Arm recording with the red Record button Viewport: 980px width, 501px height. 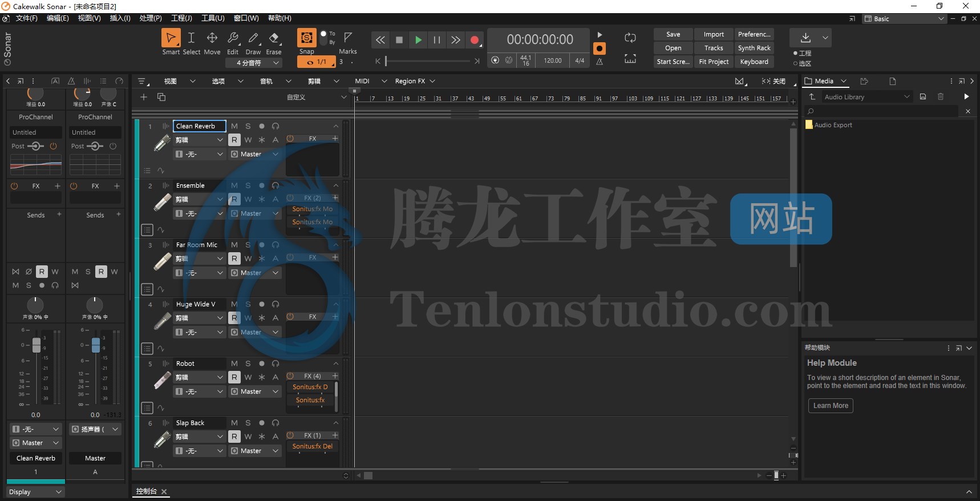pos(474,40)
